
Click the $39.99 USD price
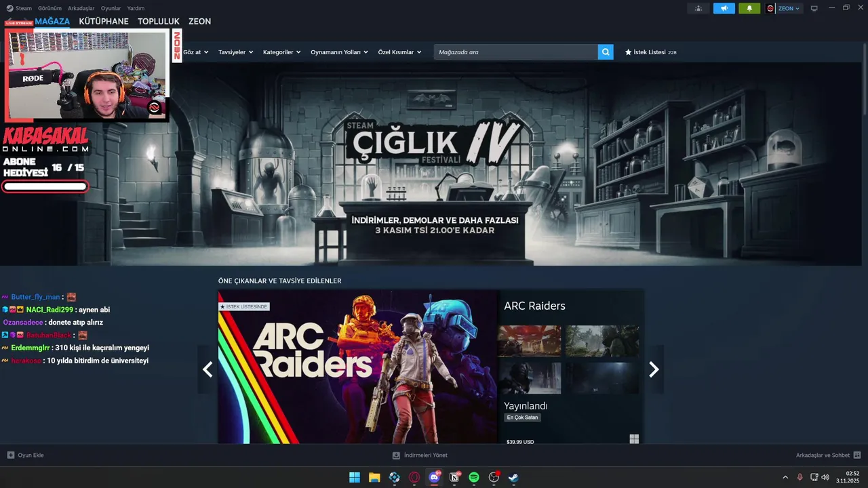[x=520, y=442]
